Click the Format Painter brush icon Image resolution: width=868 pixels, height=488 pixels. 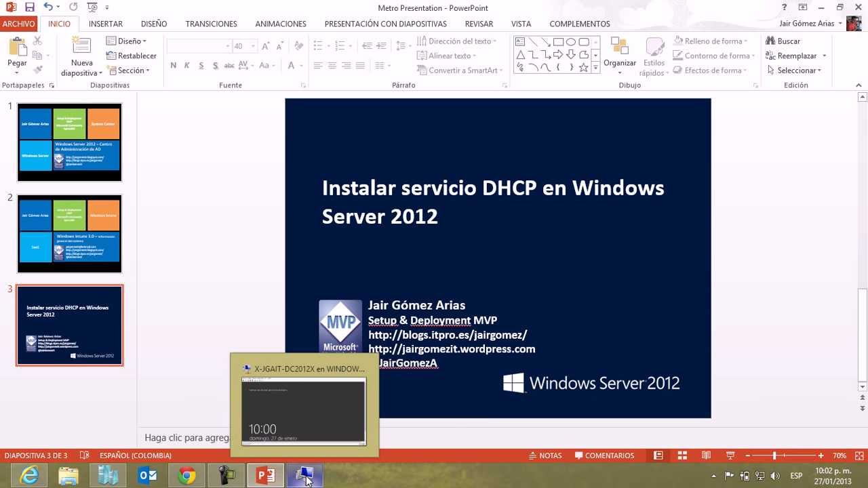pyautogui.click(x=37, y=70)
